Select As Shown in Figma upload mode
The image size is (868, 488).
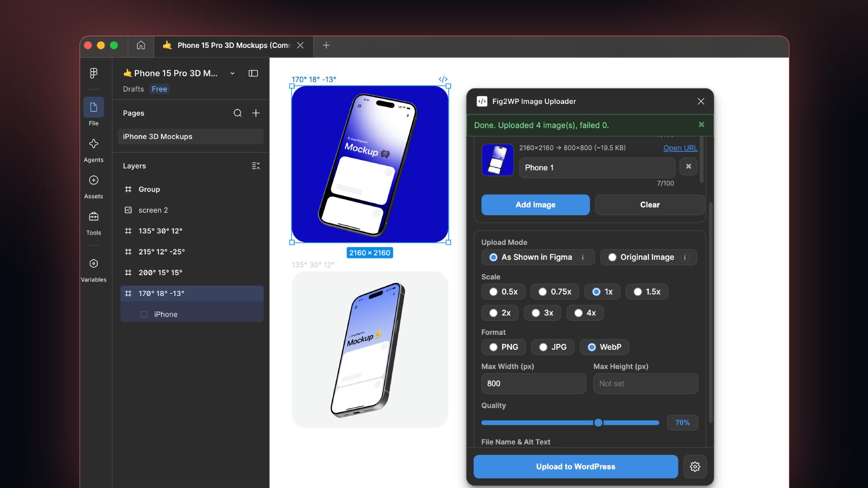coord(538,257)
